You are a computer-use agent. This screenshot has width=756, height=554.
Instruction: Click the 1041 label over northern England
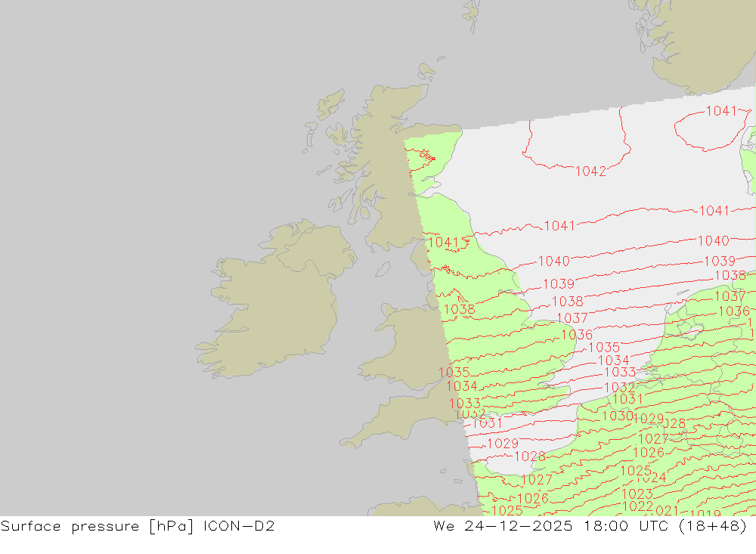point(443,242)
